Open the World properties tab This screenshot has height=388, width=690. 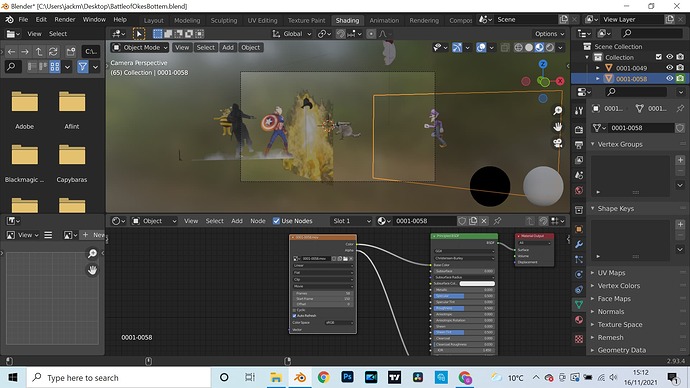tap(579, 190)
